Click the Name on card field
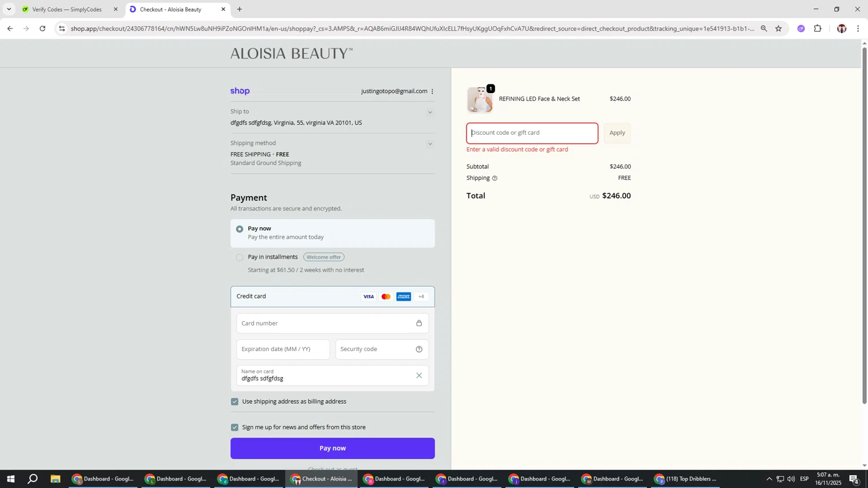The height and width of the screenshot is (488, 868). 332,376
